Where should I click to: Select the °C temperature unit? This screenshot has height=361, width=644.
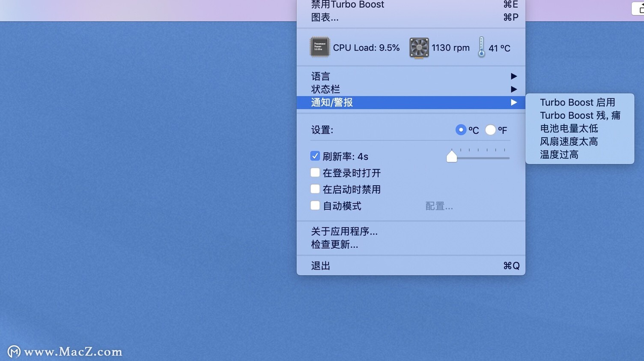(x=461, y=129)
